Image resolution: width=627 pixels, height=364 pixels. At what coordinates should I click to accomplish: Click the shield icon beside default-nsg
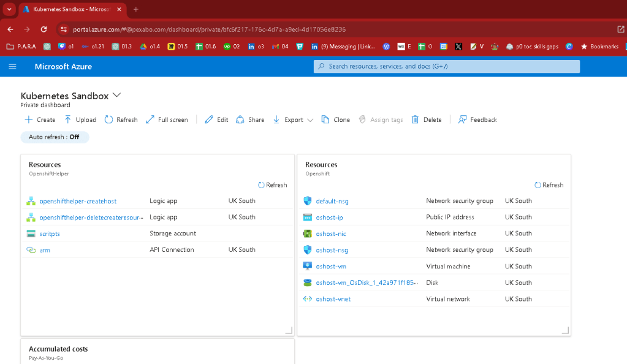308,201
